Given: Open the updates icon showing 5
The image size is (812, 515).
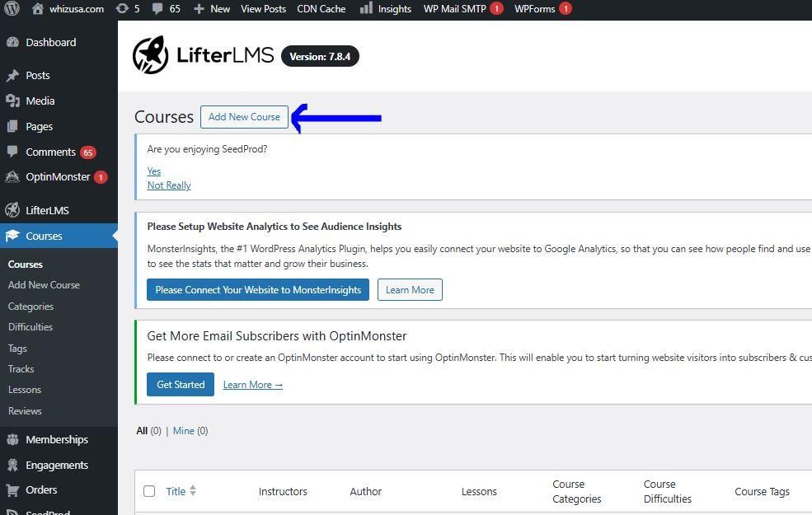Looking at the screenshot, I should [122, 9].
